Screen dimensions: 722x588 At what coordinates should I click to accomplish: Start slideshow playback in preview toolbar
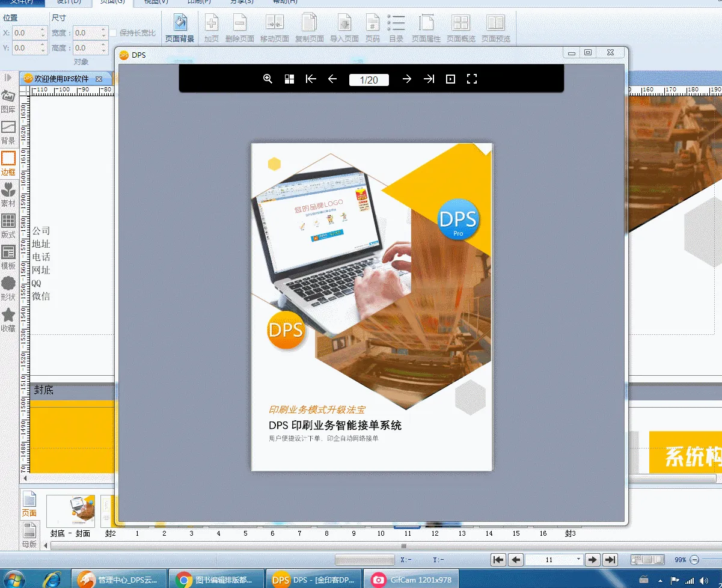pos(450,79)
